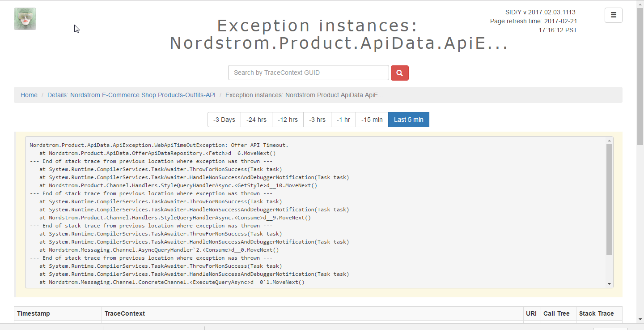The image size is (644, 330).
Task: Click the AsyncQueryHandler Consume stack line
Action: (x=159, y=250)
